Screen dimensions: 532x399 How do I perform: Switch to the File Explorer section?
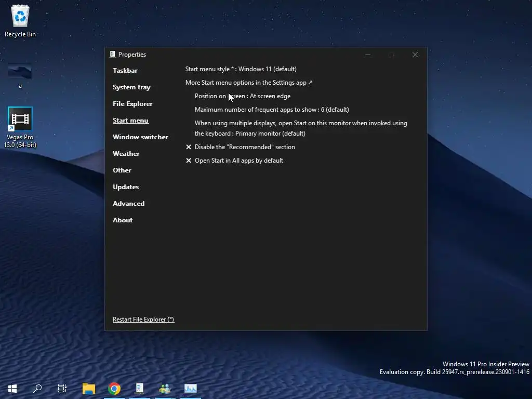click(x=132, y=104)
